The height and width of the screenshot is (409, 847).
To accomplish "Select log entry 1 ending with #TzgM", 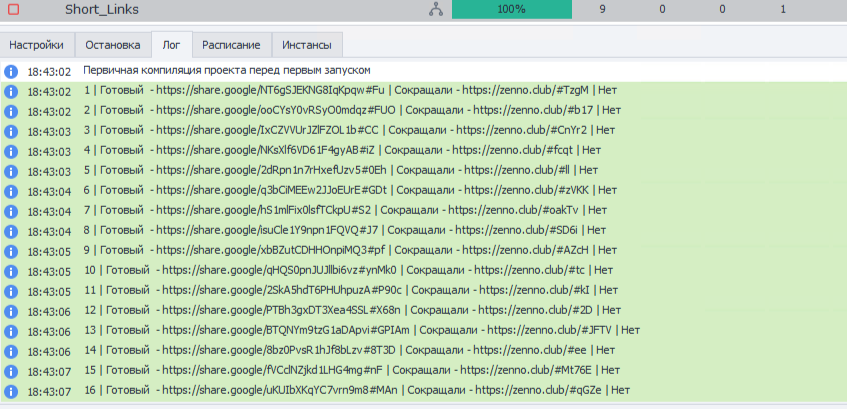I will pyautogui.click(x=351, y=90).
